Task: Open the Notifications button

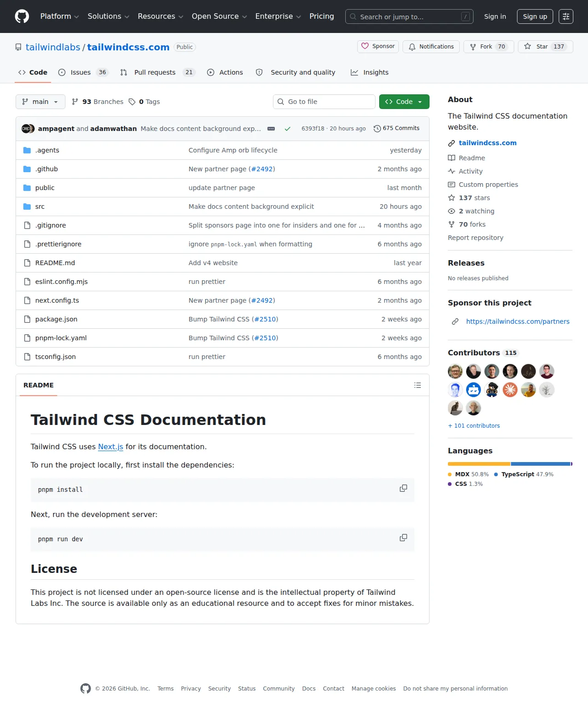Action: click(x=431, y=47)
